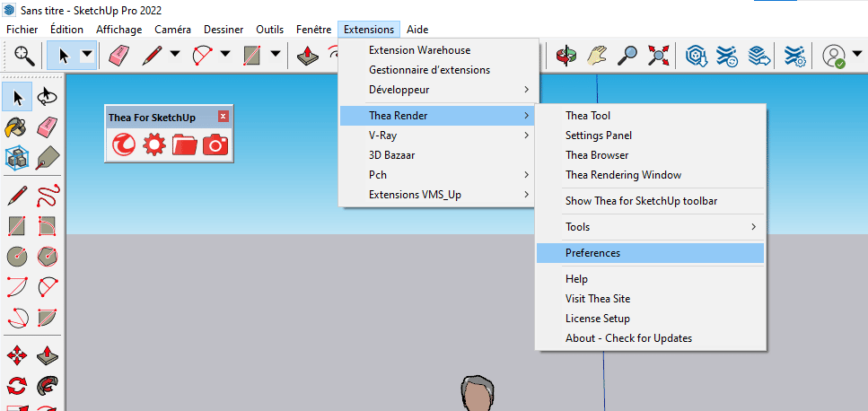Image resolution: width=868 pixels, height=411 pixels.
Task: Select the Paint Bucket tool
Action: pyautogui.click(x=16, y=128)
